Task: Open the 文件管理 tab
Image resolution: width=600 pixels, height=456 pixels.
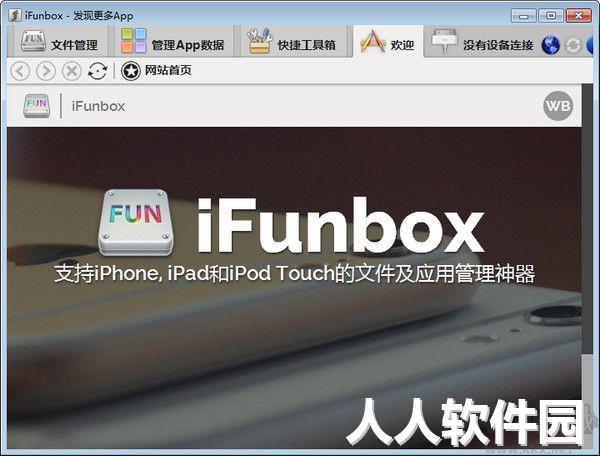Action: 59,42
